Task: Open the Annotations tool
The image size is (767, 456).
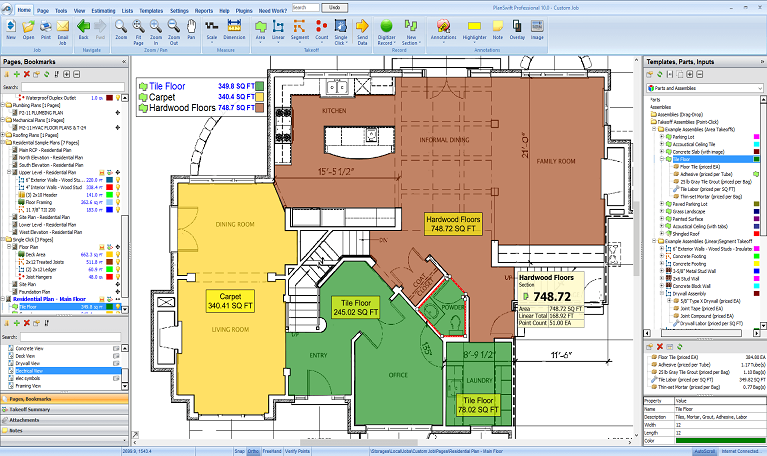Action: [443, 30]
